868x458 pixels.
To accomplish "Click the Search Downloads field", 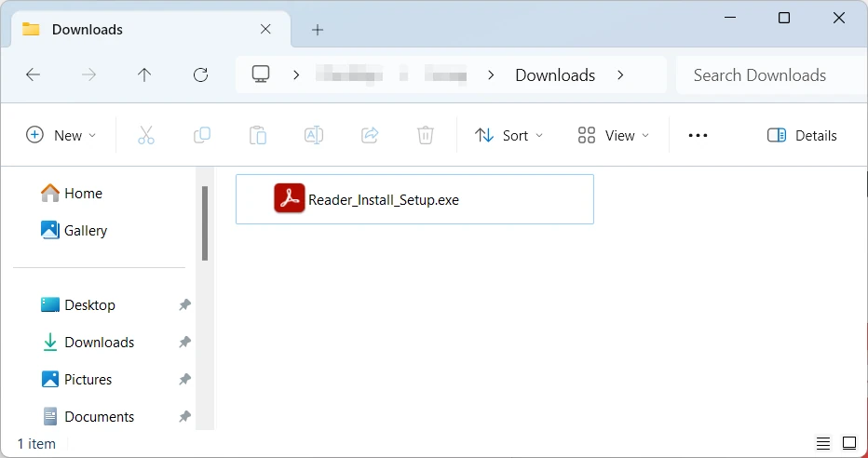I will (772, 74).
